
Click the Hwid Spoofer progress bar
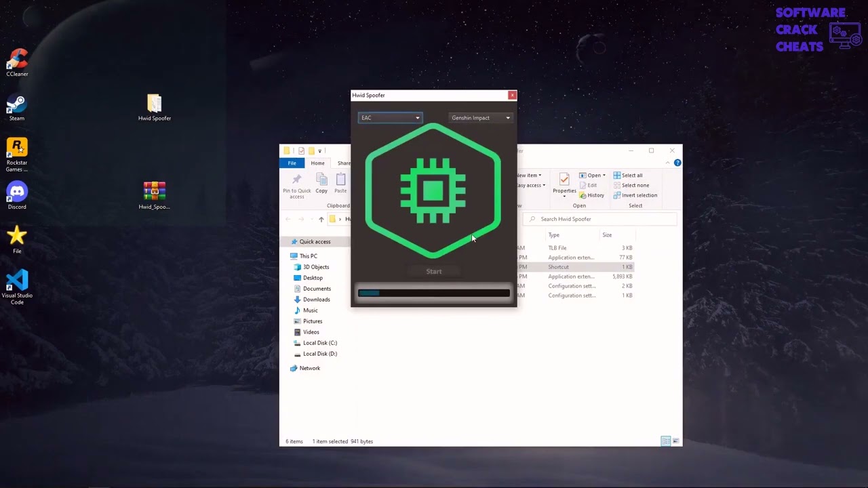(x=434, y=293)
